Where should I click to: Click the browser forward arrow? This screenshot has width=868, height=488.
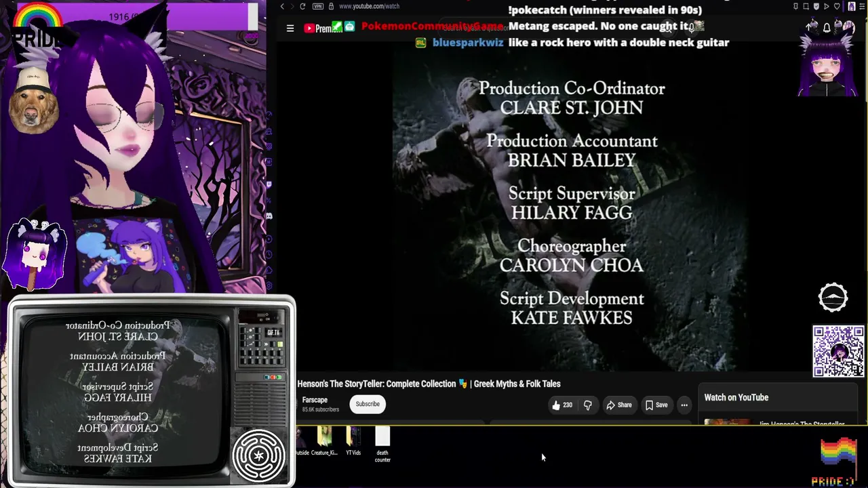coord(292,7)
